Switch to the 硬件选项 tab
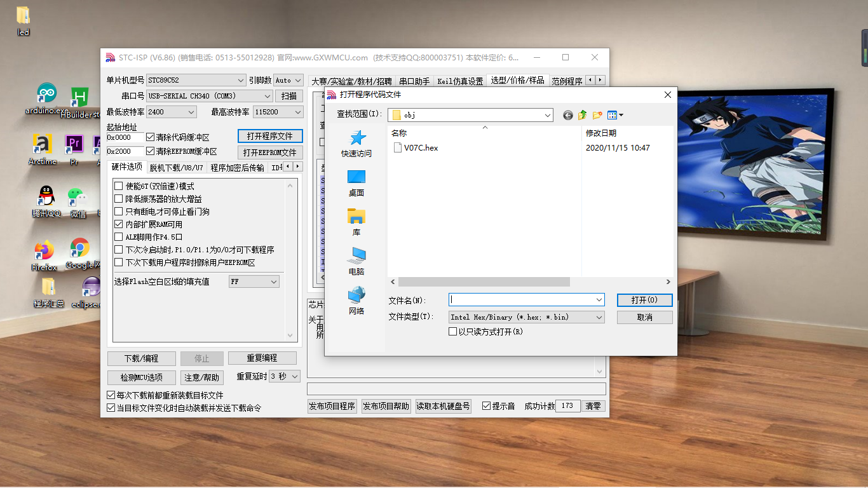 pyautogui.click(x=127, y=166)
